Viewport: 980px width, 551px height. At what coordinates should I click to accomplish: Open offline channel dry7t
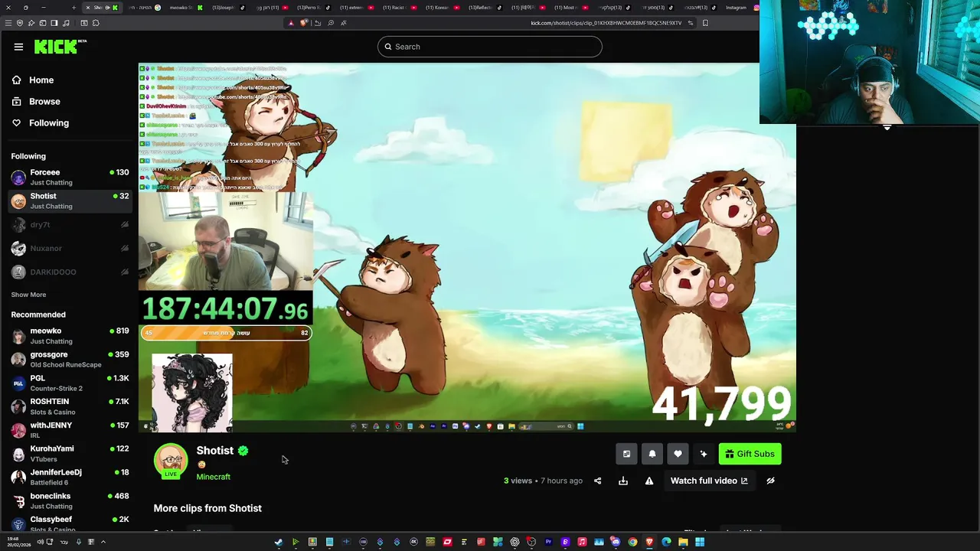tap(70, 225)
